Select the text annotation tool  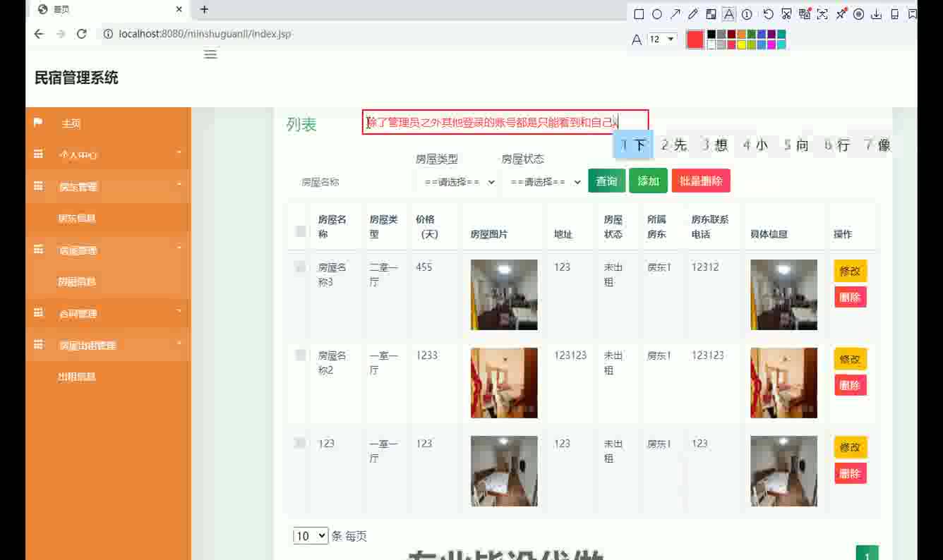coord(728,14)
